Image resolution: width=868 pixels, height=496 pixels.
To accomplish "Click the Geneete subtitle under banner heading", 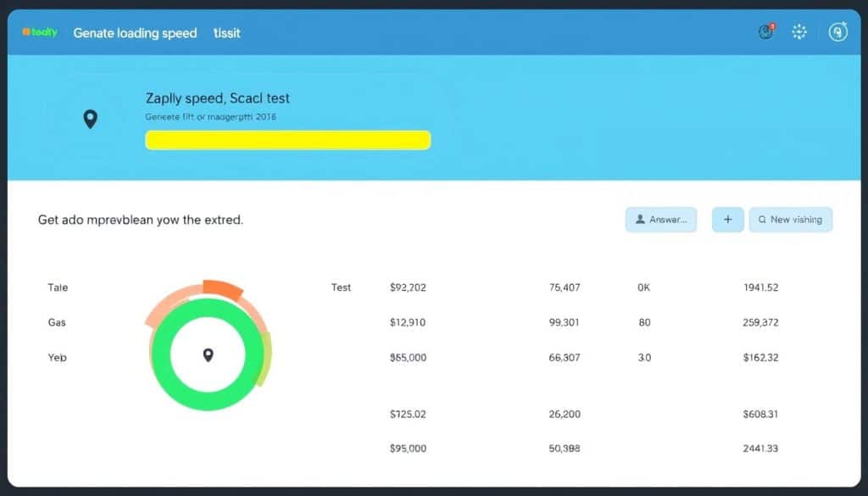I will tap(211, 117).
